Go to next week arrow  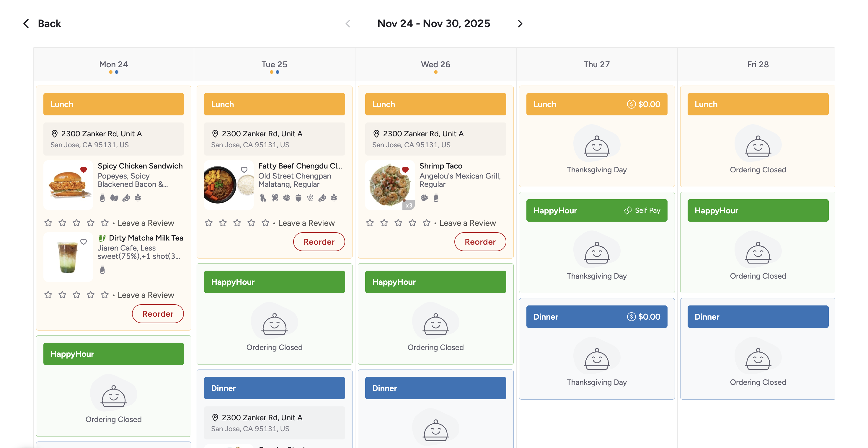pyautogui.click(x=520, y=24)
